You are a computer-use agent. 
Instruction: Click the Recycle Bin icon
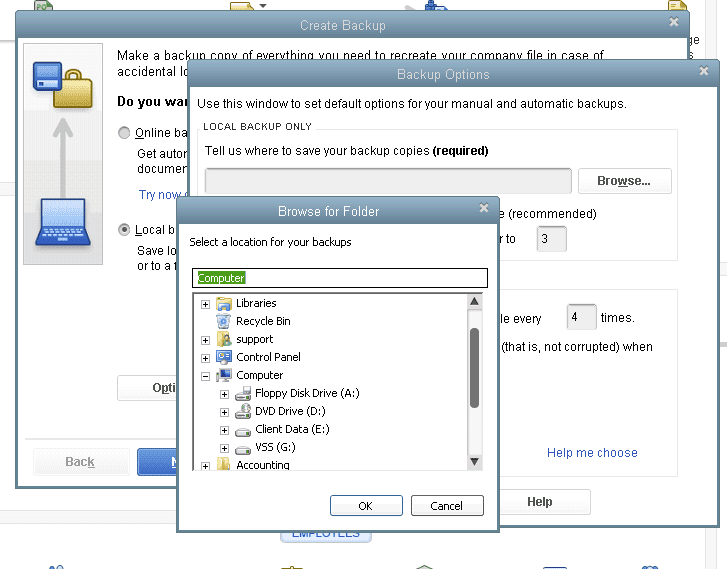[x=224, y=321]
